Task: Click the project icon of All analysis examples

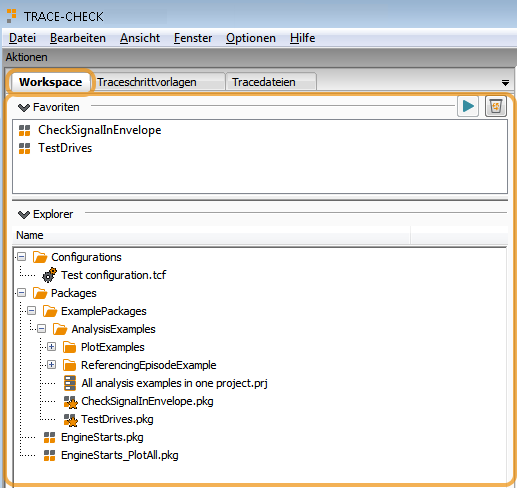Action: (70, 383)
